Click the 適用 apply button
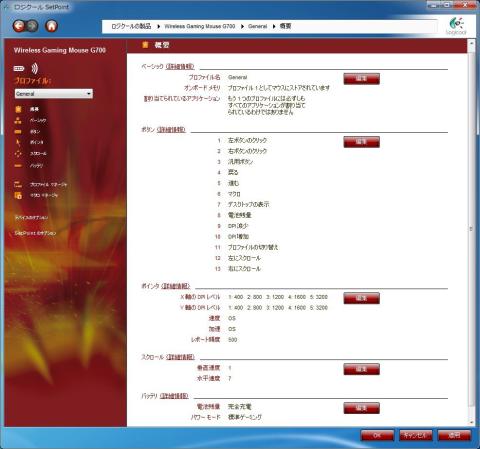This screenshot has width=480, height=449. point(454,435)
